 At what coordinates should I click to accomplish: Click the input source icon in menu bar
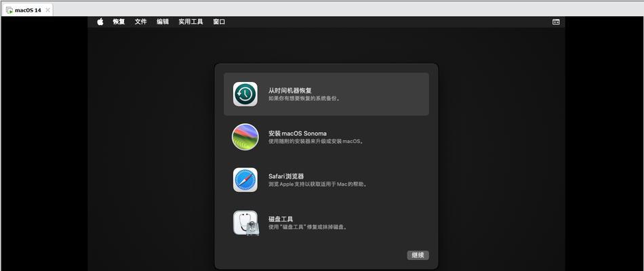pos(556,22)
